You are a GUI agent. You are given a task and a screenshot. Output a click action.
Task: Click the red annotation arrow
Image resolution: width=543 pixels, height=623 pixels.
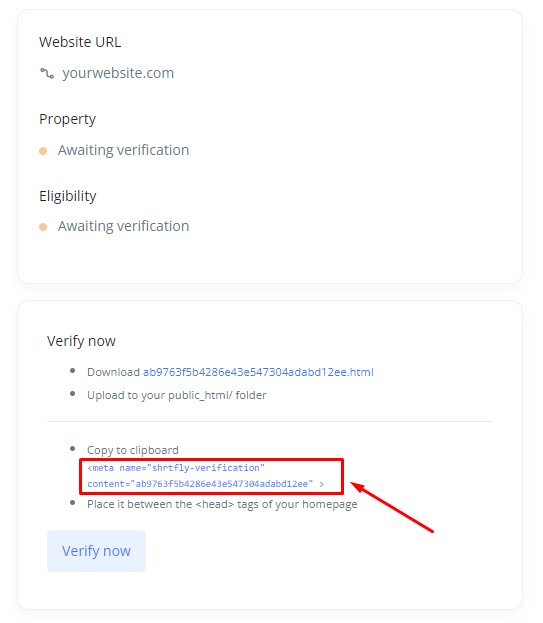tap(392, 507)
